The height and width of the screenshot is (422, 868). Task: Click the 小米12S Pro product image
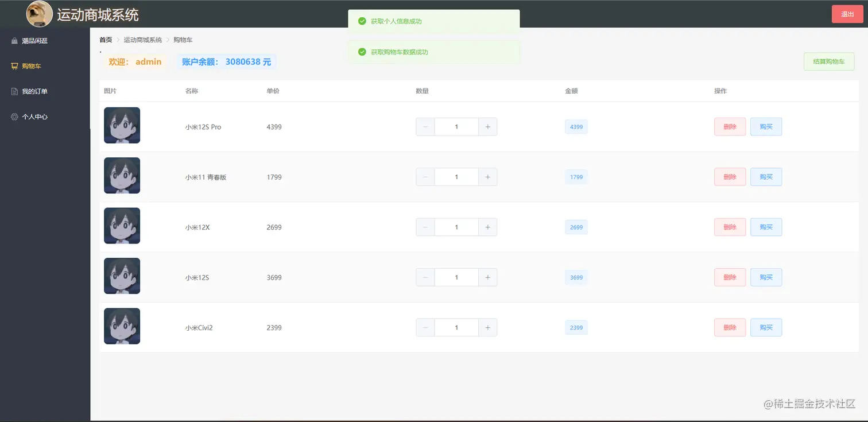click(122, 125)
